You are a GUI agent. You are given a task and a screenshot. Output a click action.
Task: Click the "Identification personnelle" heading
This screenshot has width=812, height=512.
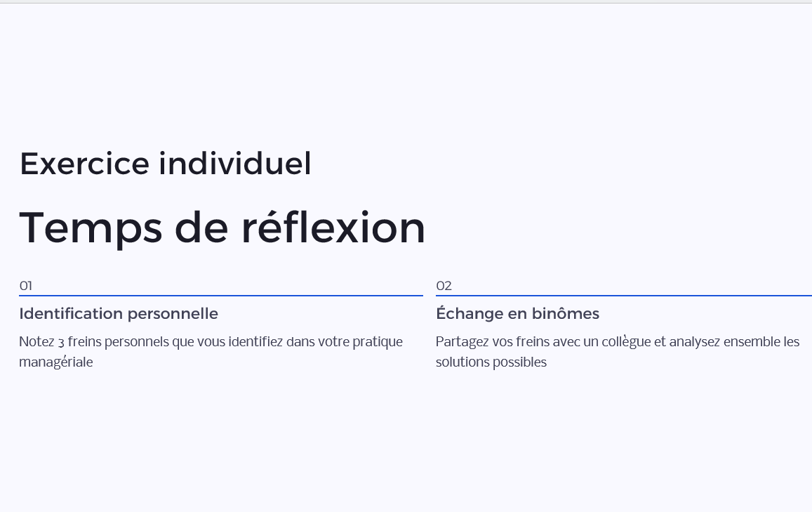pyautogui.click(x=119, y=313)
